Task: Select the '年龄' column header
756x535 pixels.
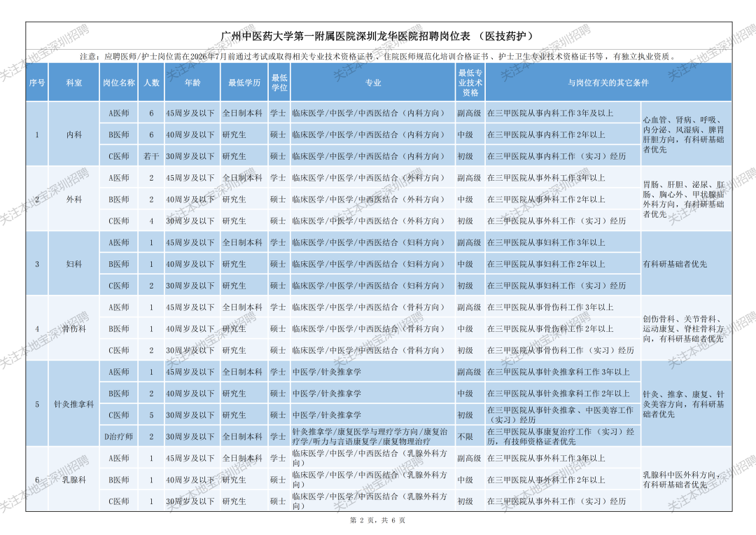Action: click(192, 83)
